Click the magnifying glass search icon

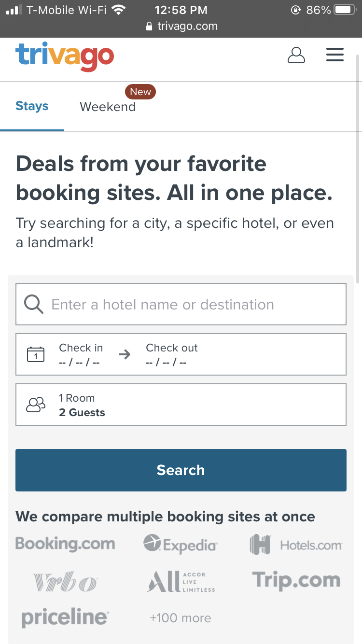[x=33, y=305]
